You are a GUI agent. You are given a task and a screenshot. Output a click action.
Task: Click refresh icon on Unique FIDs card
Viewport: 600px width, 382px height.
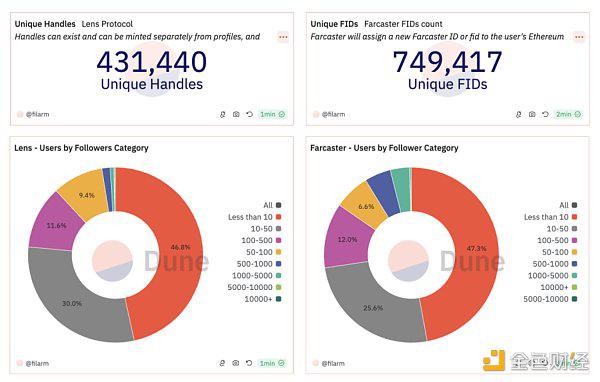point(545,114)
